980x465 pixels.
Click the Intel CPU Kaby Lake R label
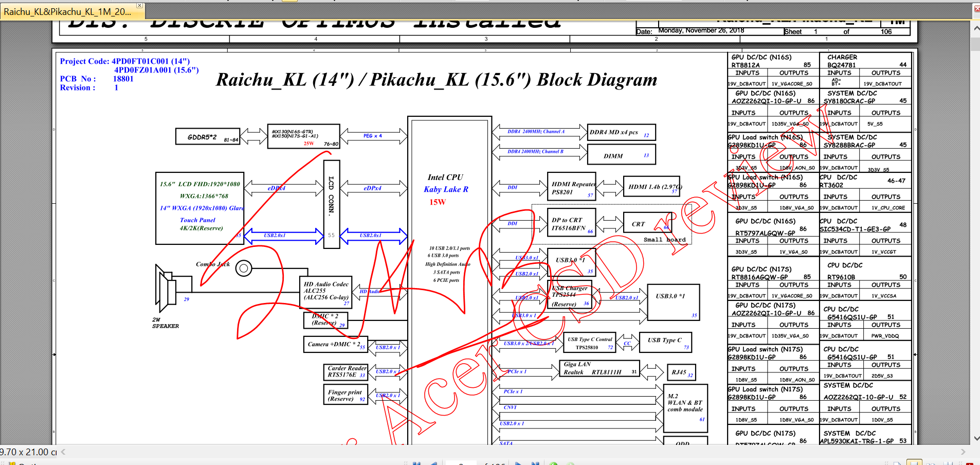[446, 183]
